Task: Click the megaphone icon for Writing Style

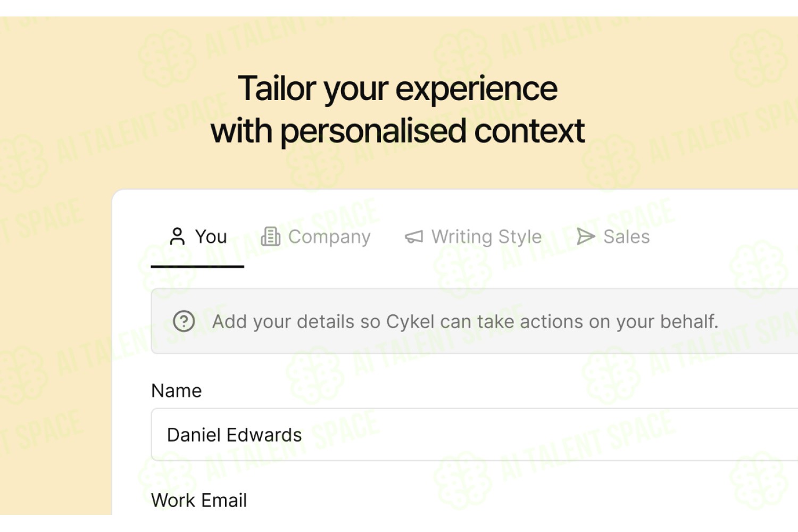Action: (x=414, y=237)
